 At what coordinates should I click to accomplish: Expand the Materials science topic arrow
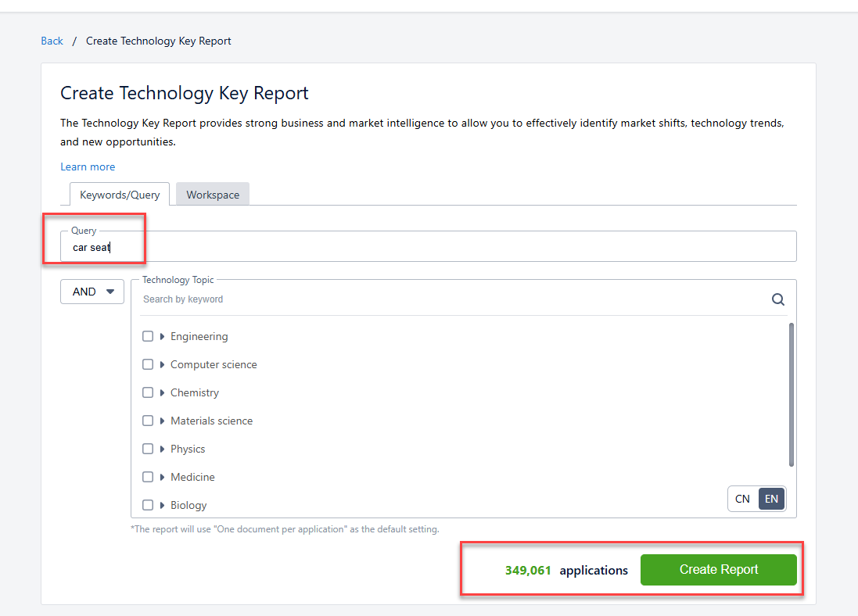[x=162, y=421]
